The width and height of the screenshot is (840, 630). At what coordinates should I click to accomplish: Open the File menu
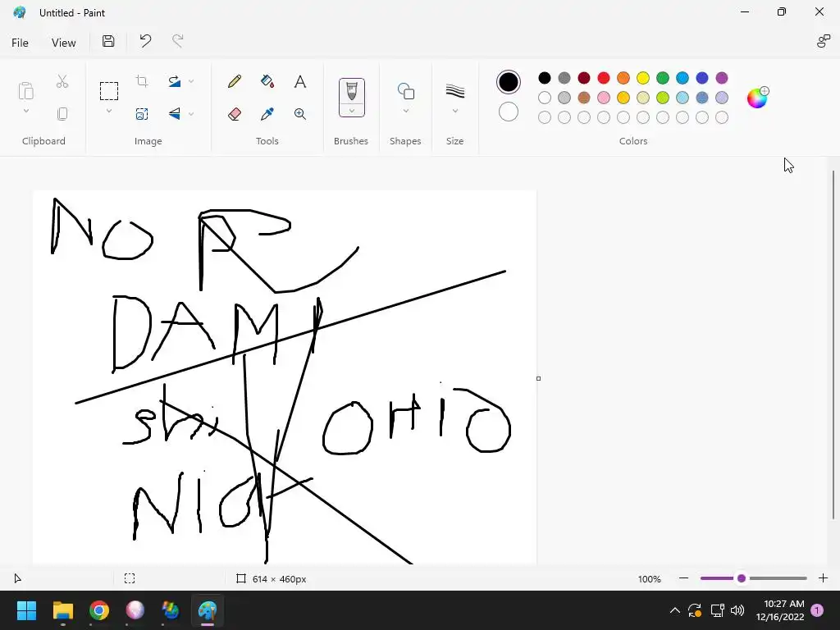pos(20,43)
